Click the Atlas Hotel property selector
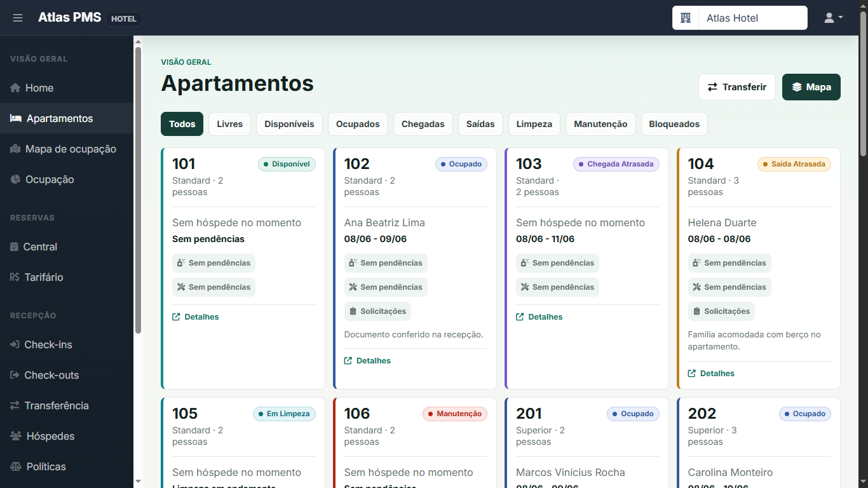 point(740,18)
